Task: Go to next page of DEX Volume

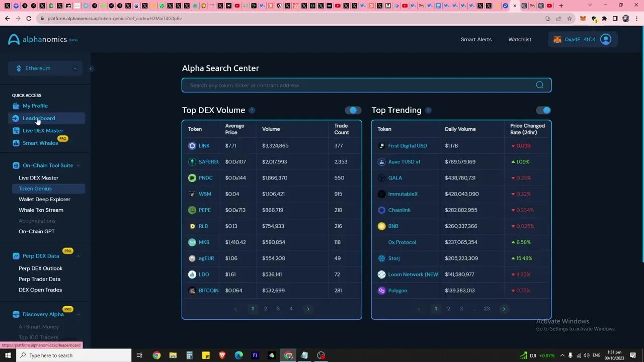Action: click(308, 309)
